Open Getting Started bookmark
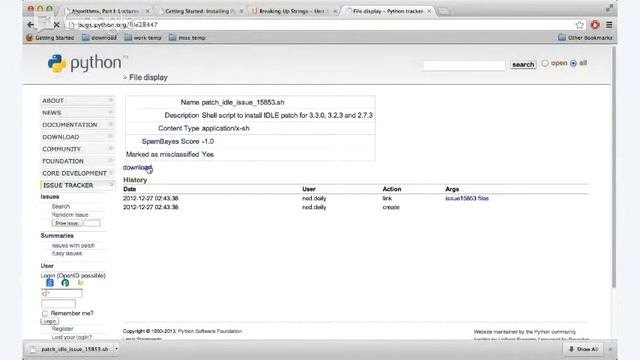Image resolution: width=640 pixels, height=360 pixels. point(50,38)
